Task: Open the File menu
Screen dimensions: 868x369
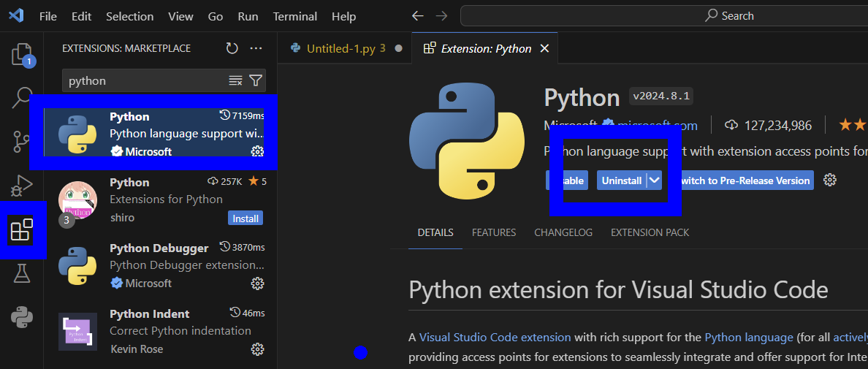Action: (48, 16)
